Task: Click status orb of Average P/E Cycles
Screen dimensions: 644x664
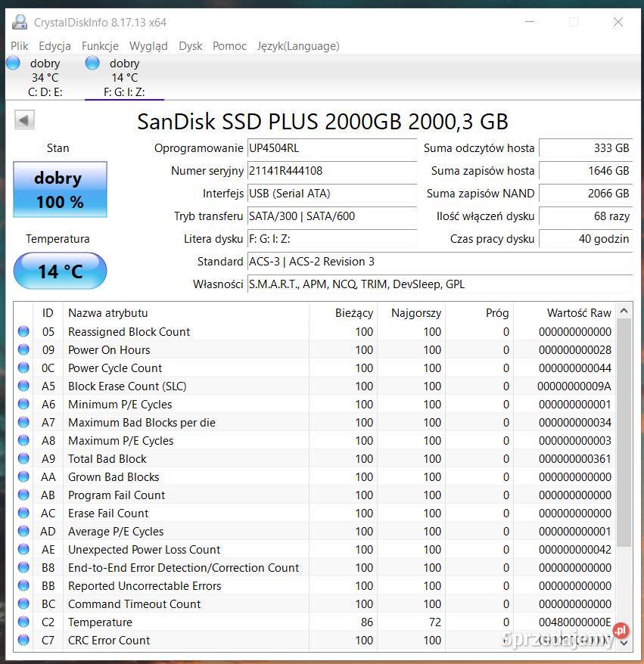Action: coord(23,531)
